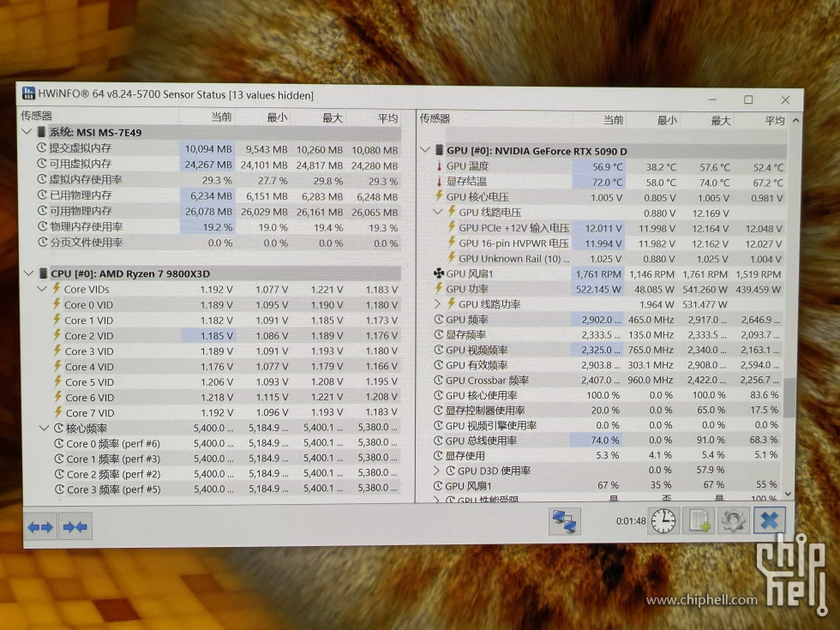This screenshot has width=840, height=630.
Task: Collapse the GPU [#0] NVIDIA GeForce group
Action: [x=425, y=150]
